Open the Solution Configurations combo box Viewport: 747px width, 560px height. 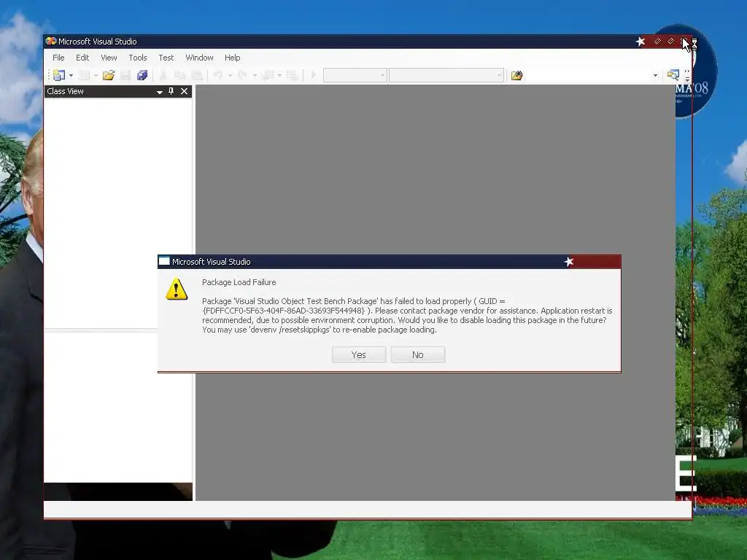[355, 75]
